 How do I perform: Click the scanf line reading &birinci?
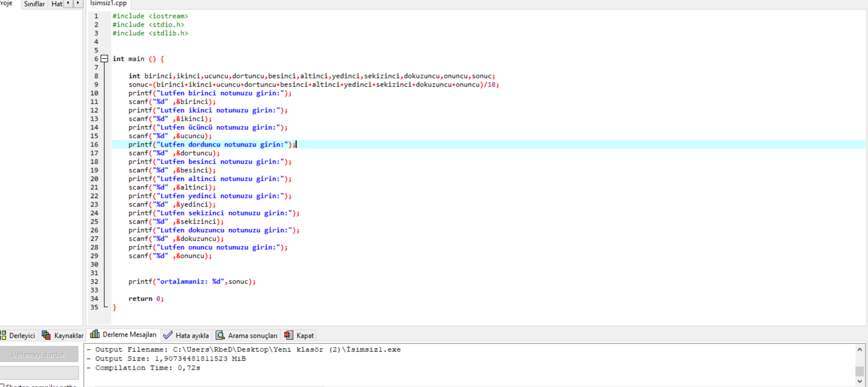pos(172,102)
